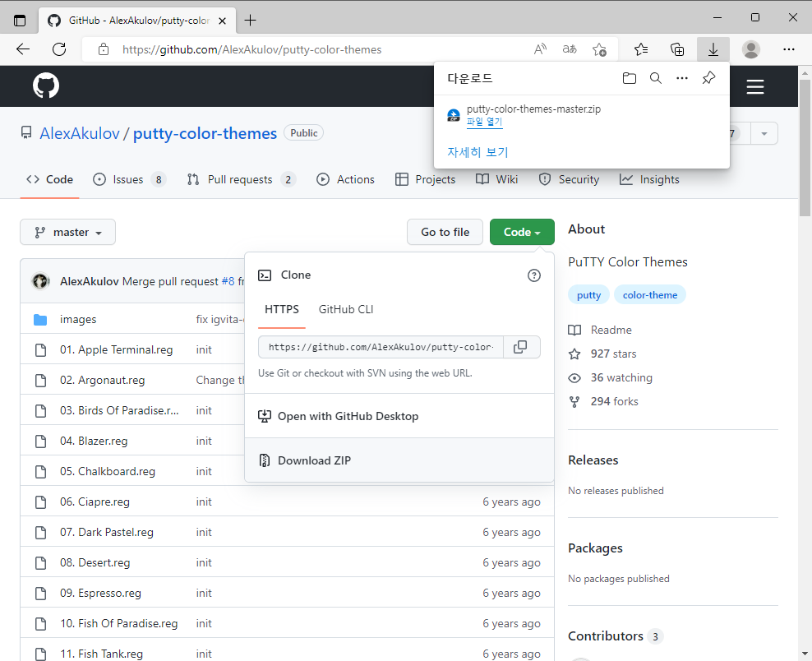This screenshot has height=661, width=812.
Task: Open the Actions tab
Action: [345, 179]
